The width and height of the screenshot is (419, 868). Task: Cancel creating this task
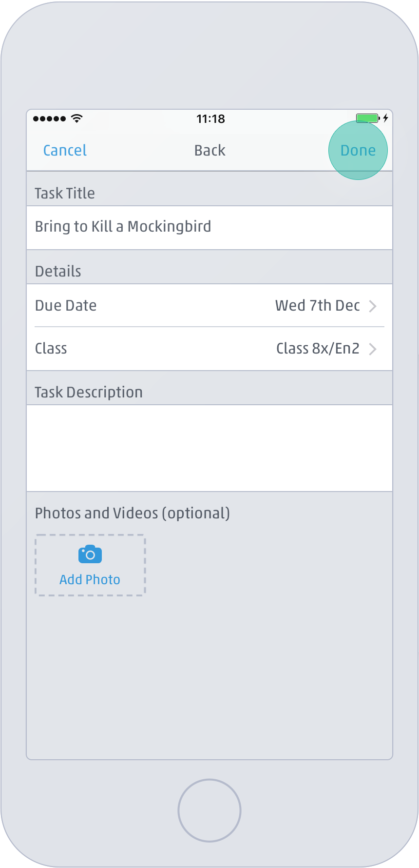click(64, 150)
